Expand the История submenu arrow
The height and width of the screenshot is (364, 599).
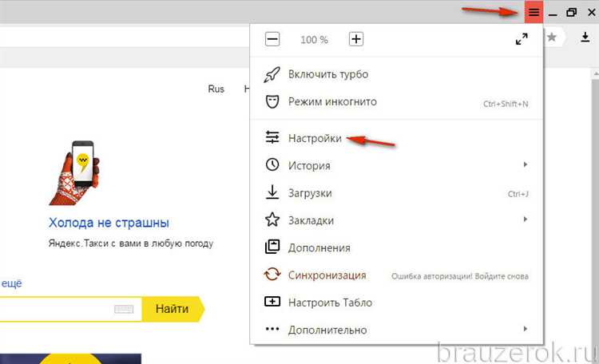click(526, 164)
